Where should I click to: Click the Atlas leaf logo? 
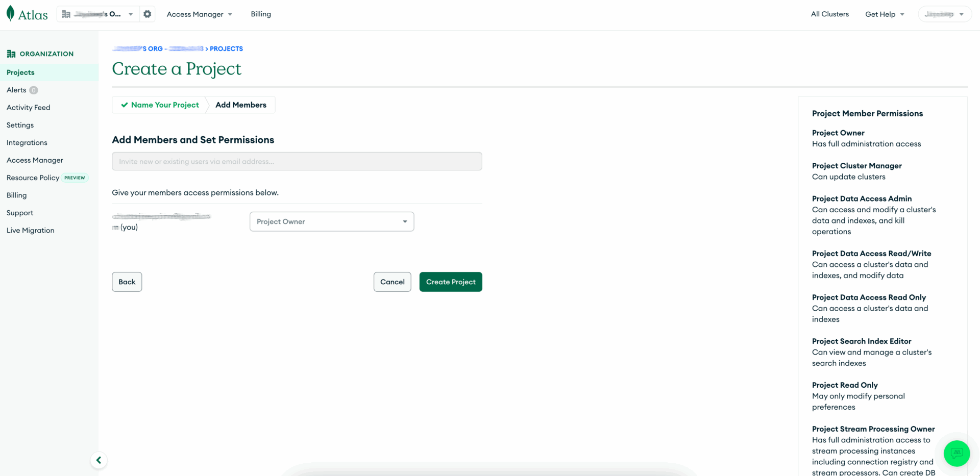pyautogui.click(x=10, y=14)
